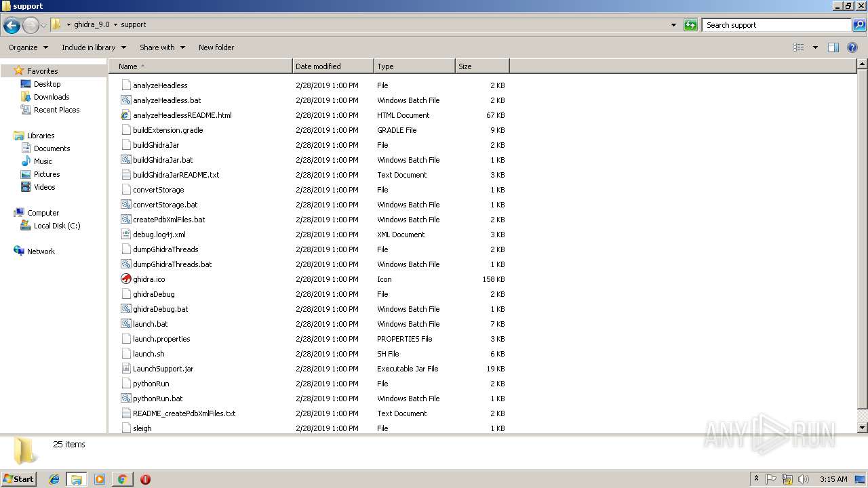Toggle the preview pane
868x488 pixels.
833,47
